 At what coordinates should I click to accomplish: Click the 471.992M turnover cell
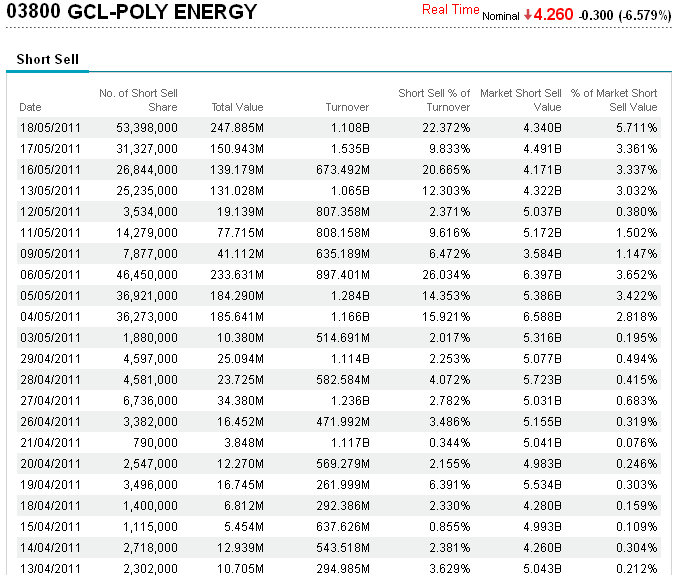click(343, 422)
